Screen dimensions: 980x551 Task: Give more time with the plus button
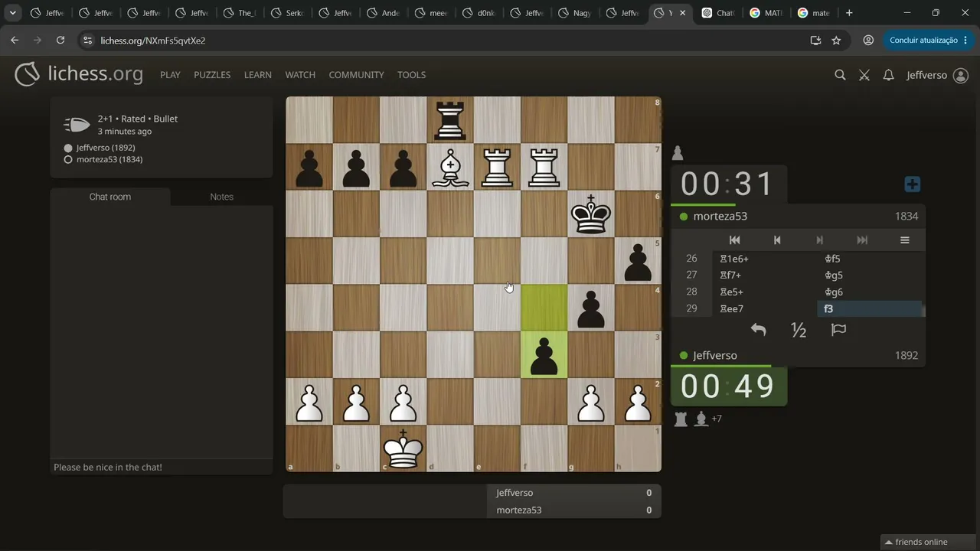click(x=912, y=184)
